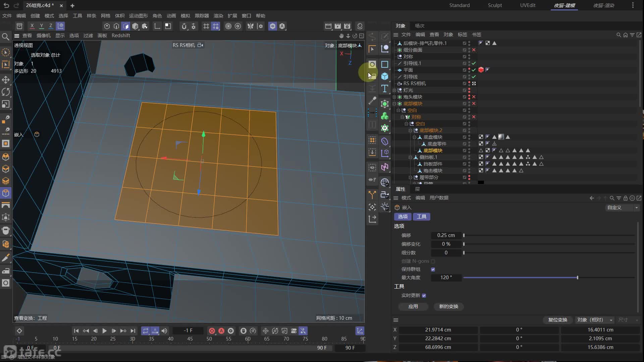644x362 pixels.
Task: Expand the 履带部分 tree node
Action: [x=410, y=177]
